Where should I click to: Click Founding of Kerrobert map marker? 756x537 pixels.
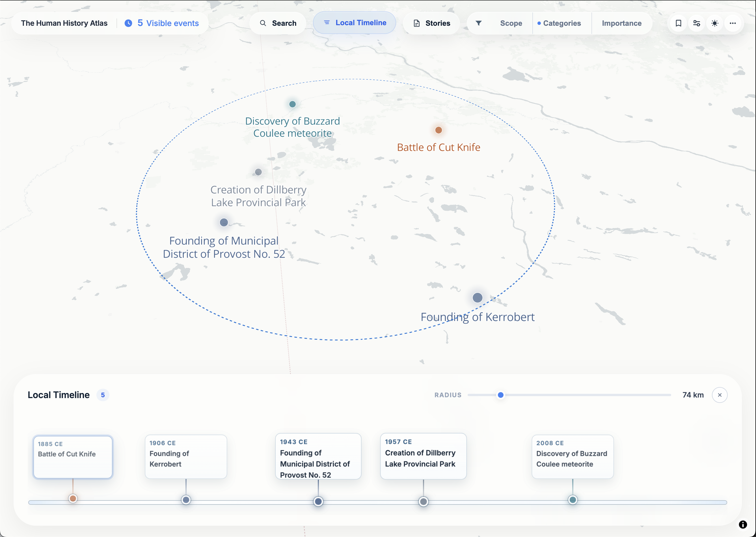click(x=477, y=298)
